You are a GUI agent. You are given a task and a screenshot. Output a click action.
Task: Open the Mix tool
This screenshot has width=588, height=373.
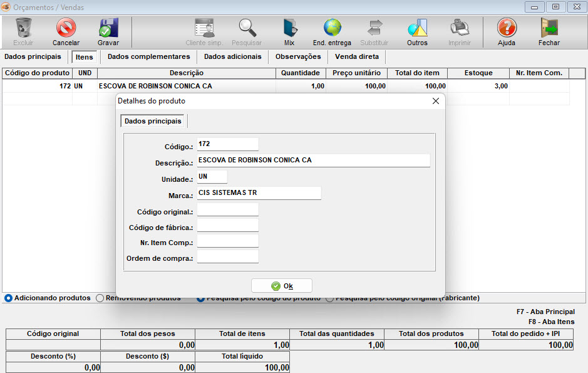tap(289, 28)
